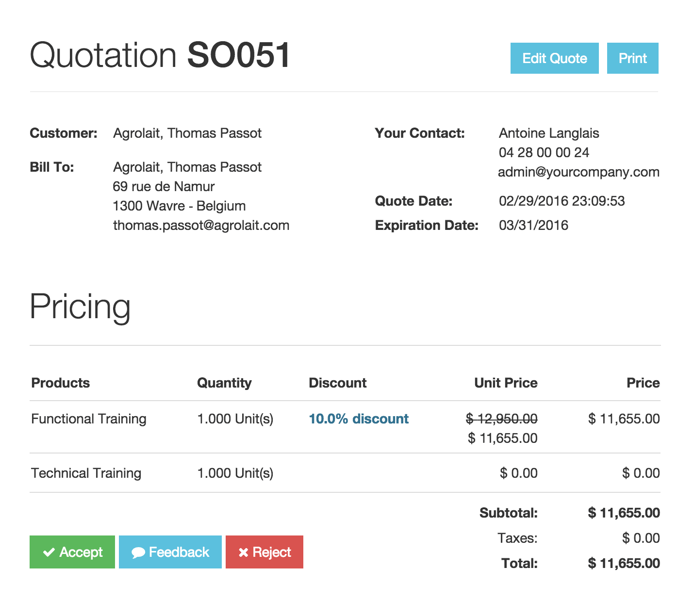This screenshot has height=616, width=694.
Task: Send feedback on the quotation
Action: [x=170, y=551]
